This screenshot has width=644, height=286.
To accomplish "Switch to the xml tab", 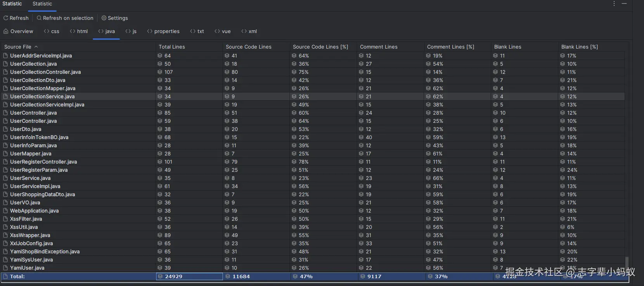I will [249, 31].
